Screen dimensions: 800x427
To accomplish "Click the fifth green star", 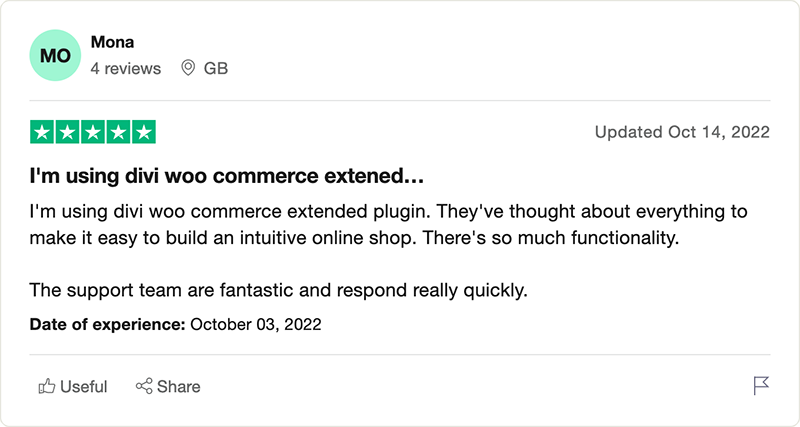I will [144, 133].
